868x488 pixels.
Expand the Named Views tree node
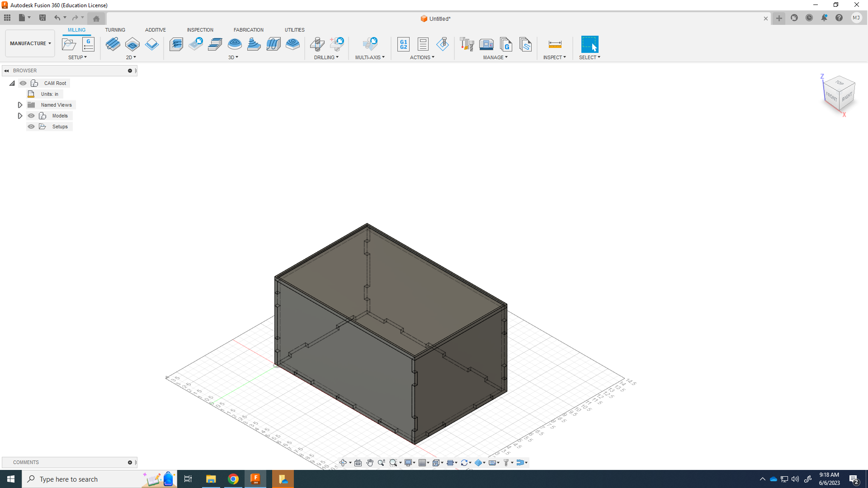coord(20,105)
